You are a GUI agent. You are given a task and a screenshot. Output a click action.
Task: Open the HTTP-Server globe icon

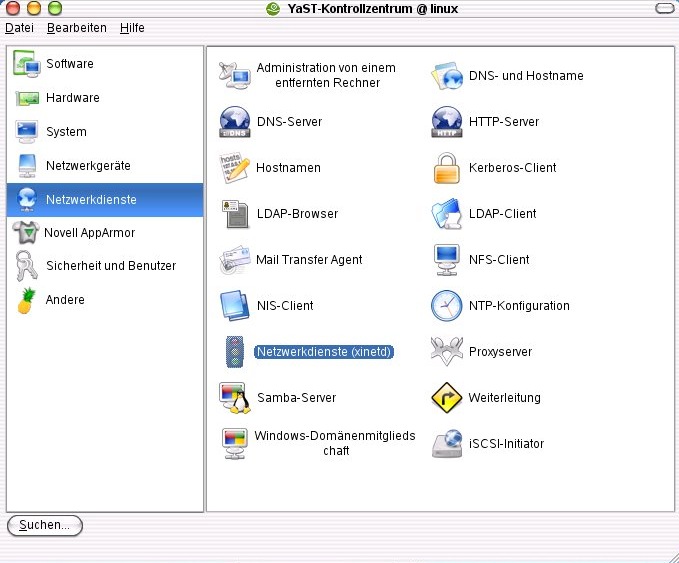447,122
